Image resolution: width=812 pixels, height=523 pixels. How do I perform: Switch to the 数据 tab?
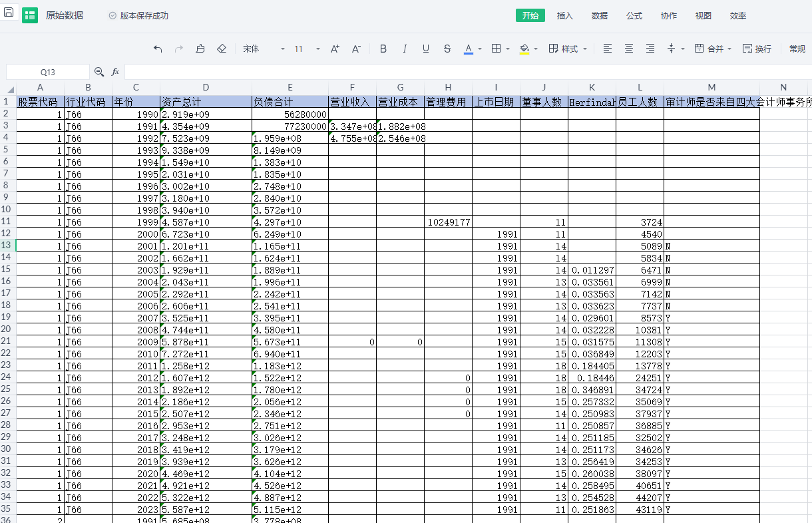pos(600,15)
